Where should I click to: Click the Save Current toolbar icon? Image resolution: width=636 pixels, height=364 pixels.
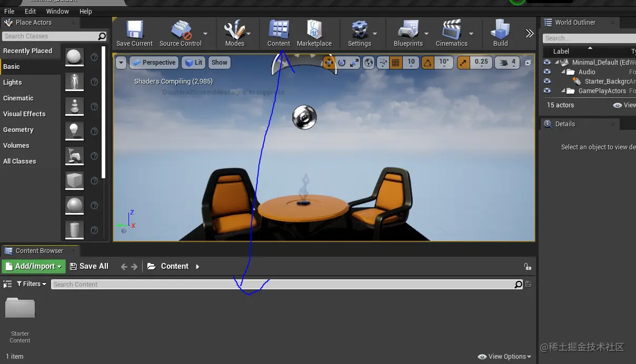click(x=134, y=34)
